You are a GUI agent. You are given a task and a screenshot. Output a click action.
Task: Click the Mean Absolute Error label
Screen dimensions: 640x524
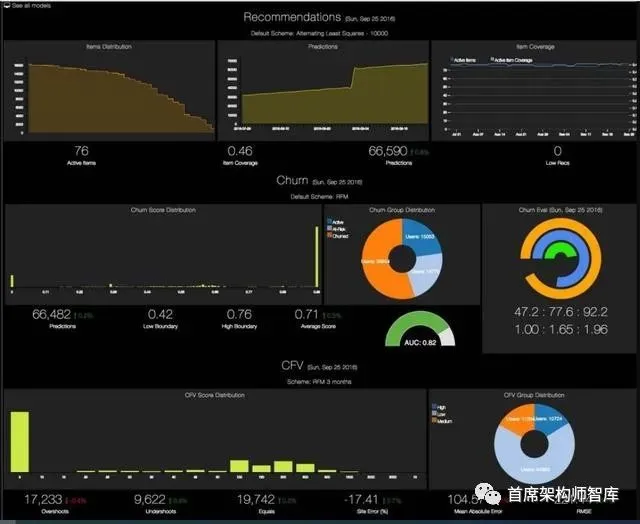(478, 511)
